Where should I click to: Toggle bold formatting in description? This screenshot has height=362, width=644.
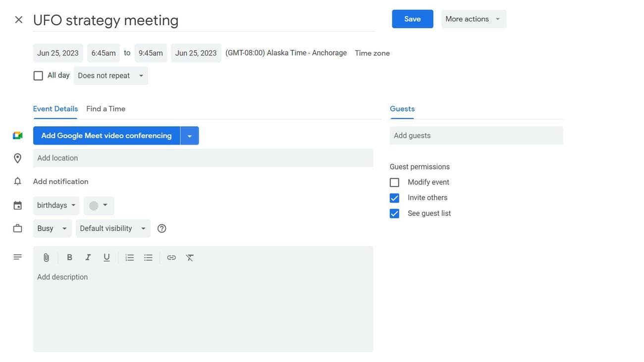point(69,258)
